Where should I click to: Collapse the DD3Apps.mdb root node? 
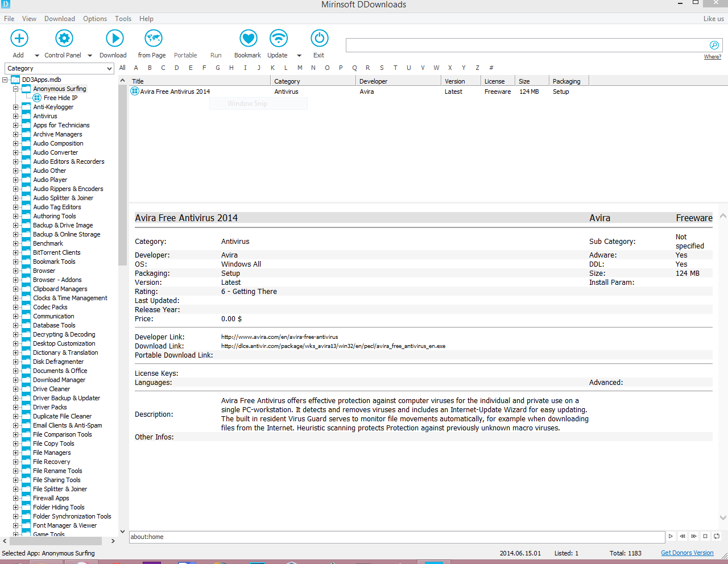[5, 80]
